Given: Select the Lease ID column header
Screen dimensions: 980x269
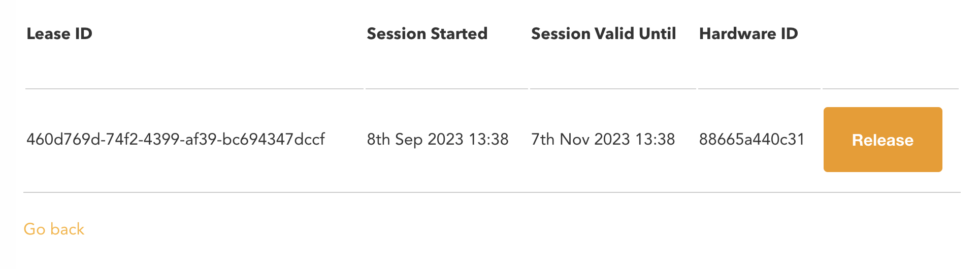Looking at the screenshot, I should [59, 34].
